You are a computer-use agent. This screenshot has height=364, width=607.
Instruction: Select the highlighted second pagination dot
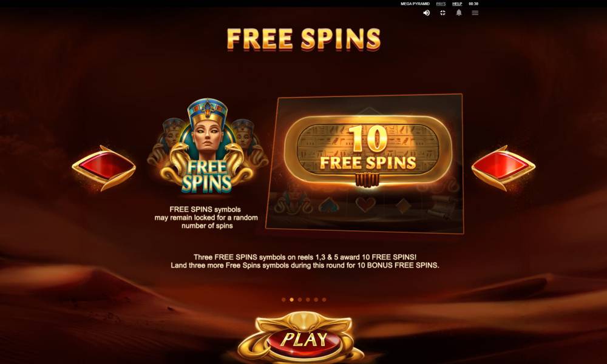point(291,300)
